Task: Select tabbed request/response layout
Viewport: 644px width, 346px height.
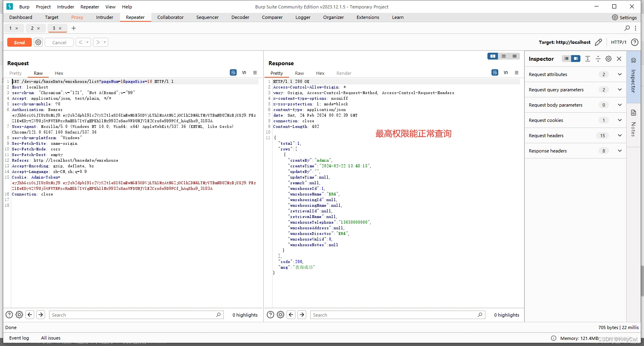Action: 514,56
